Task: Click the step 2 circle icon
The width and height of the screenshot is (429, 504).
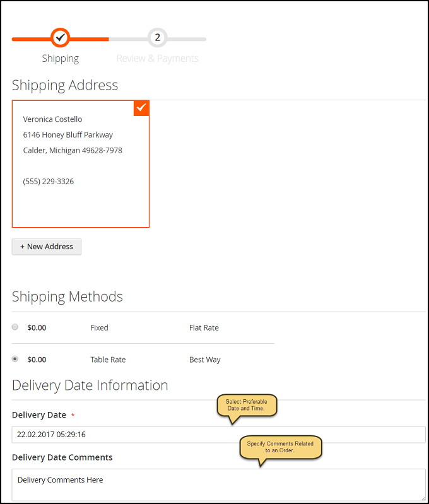Action: click(x=157, y=38)
